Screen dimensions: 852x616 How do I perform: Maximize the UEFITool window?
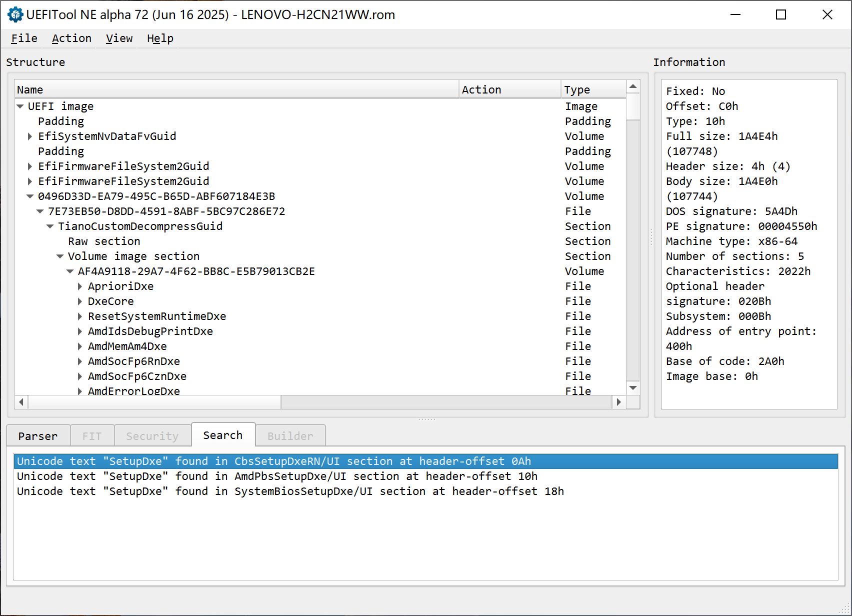pyautogui.click(x=781, y=14)
